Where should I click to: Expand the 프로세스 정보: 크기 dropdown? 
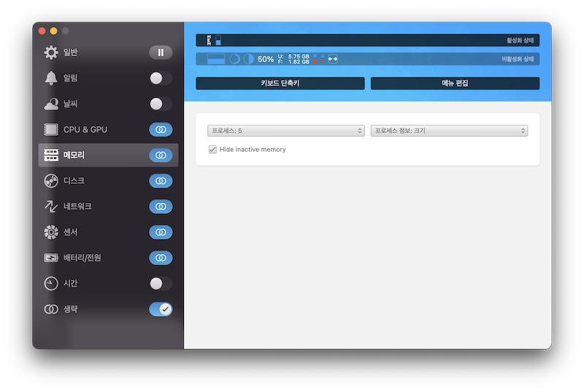pos(449,131)
